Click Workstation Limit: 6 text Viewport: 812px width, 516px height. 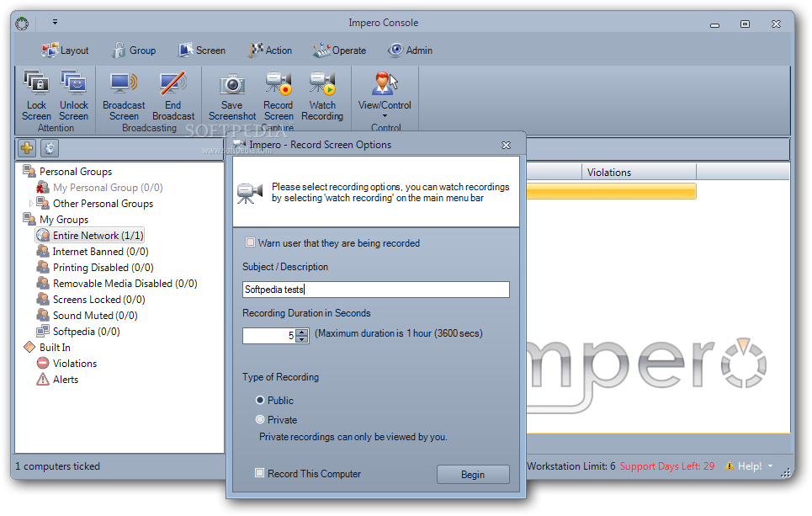[571, 466]
